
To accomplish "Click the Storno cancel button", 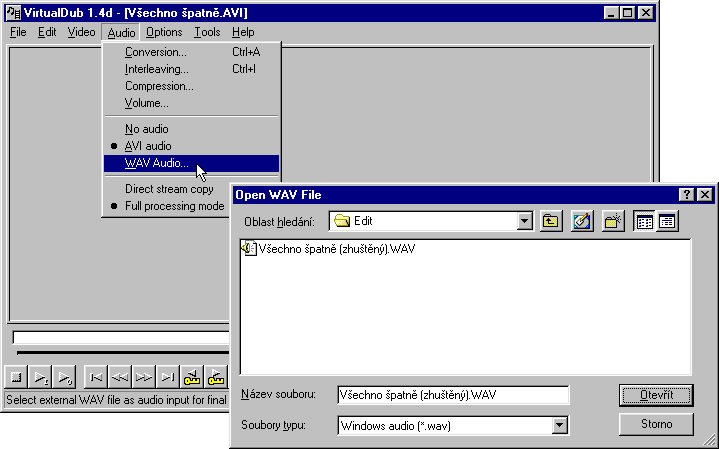I will click(x=656, y=424).
